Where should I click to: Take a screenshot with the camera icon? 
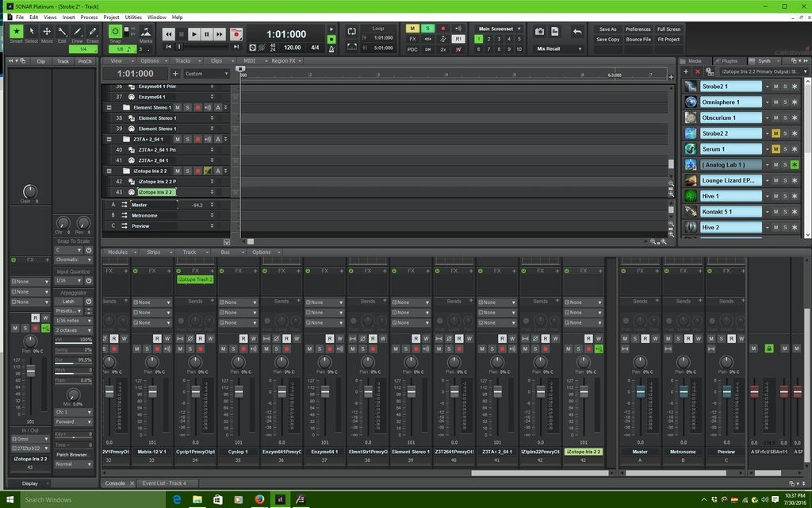pyautogui.click(x=539, y=32)
